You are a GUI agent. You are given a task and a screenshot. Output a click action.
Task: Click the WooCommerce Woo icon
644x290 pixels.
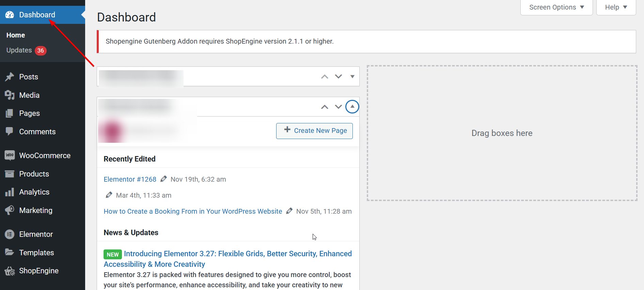[x=10, y=155]
